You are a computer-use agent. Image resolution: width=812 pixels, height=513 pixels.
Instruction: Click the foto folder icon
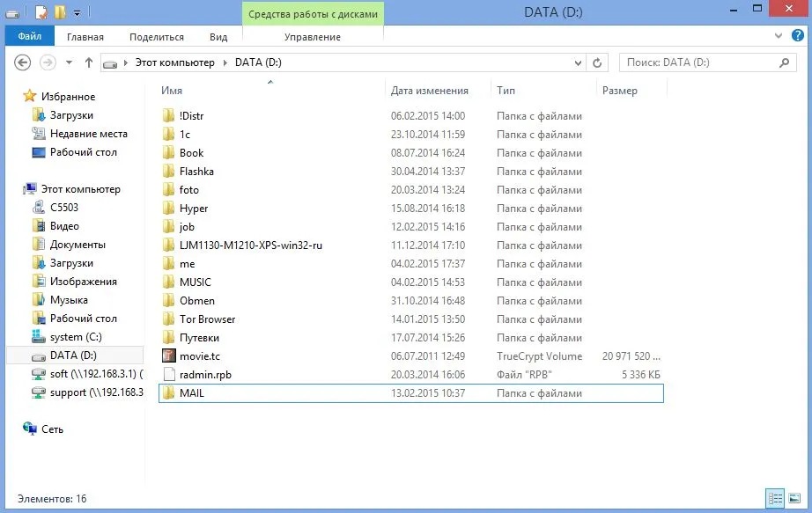coord(168,190)
